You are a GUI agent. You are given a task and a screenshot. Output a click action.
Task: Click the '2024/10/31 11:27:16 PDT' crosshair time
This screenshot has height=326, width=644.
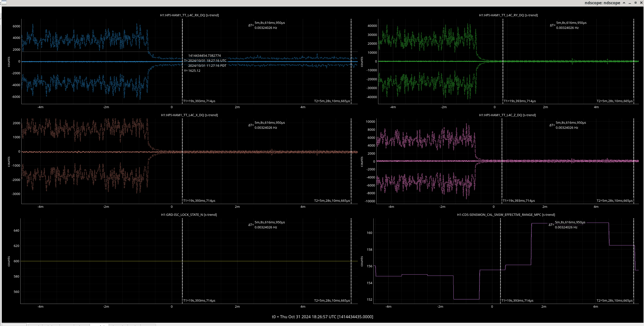207,66
